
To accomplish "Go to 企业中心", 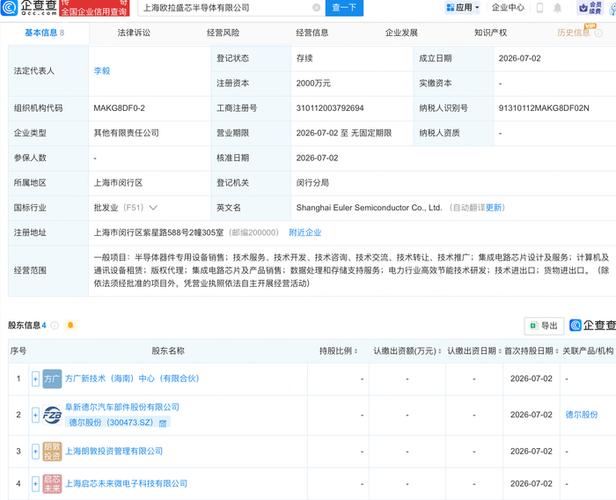I will pyautogui.click(x=508, y=7).
